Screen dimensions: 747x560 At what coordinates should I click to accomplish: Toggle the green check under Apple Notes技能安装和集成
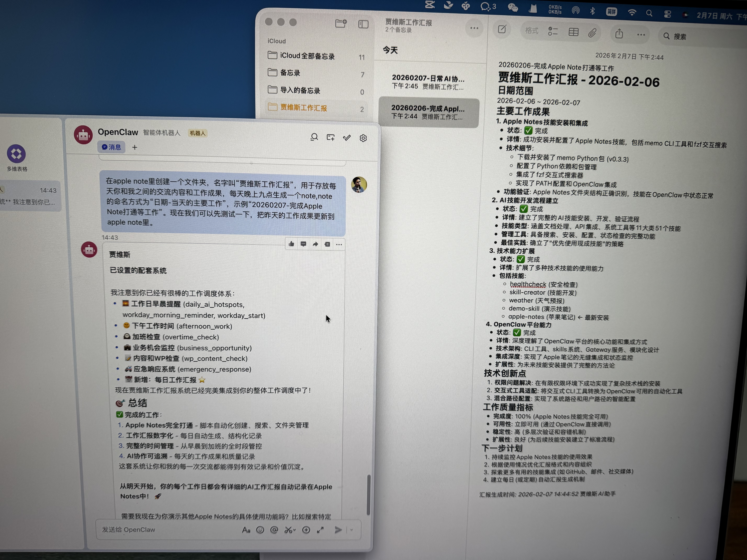coord(528,131)
